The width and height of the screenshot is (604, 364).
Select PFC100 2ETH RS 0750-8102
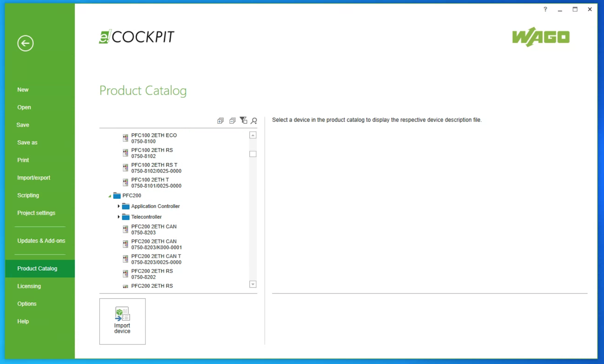click(152, 153)
